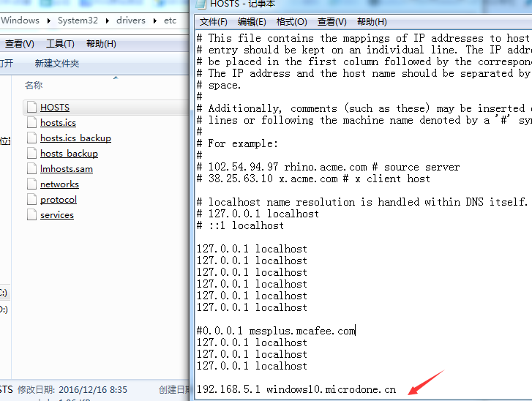Open the Explorer 工具(T) menu

(60, 44)
